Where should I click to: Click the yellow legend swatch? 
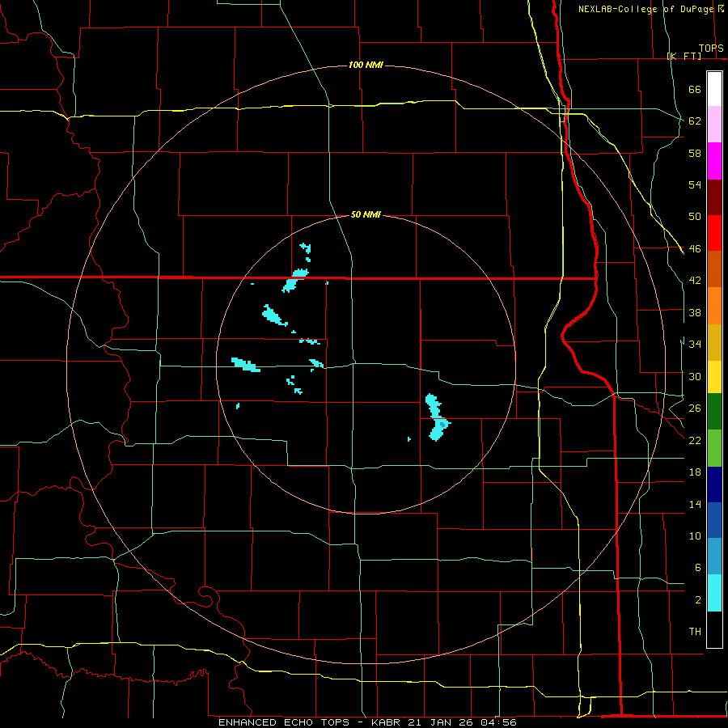[714, 377]
